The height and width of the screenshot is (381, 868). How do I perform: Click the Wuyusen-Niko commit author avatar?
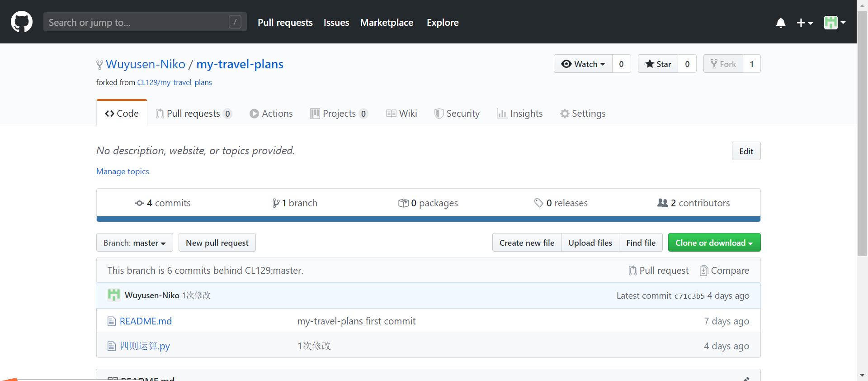114,295
